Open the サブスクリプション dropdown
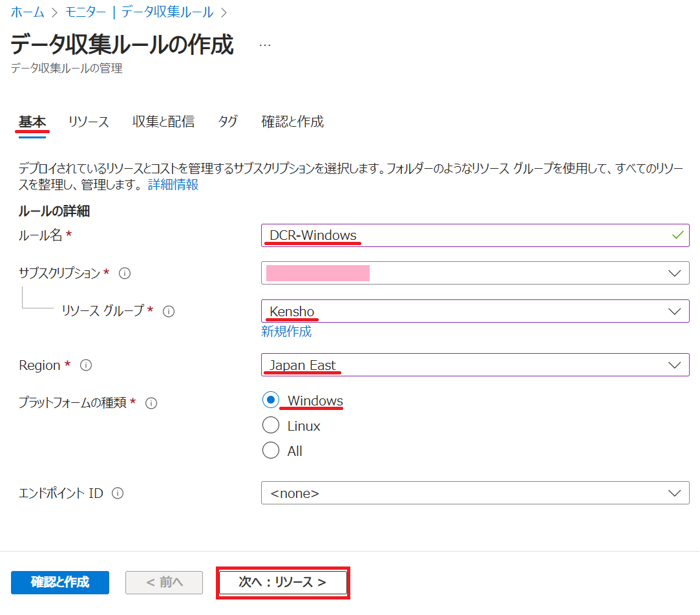 coord(475,273)
